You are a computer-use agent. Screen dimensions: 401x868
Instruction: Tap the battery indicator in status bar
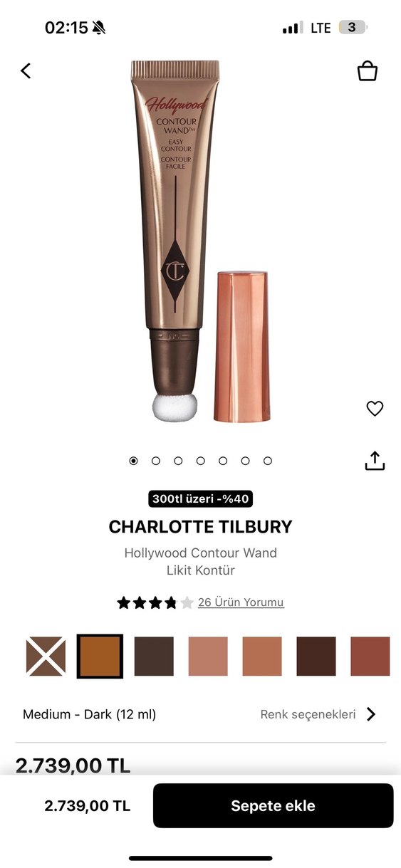[x=353, y=28]
